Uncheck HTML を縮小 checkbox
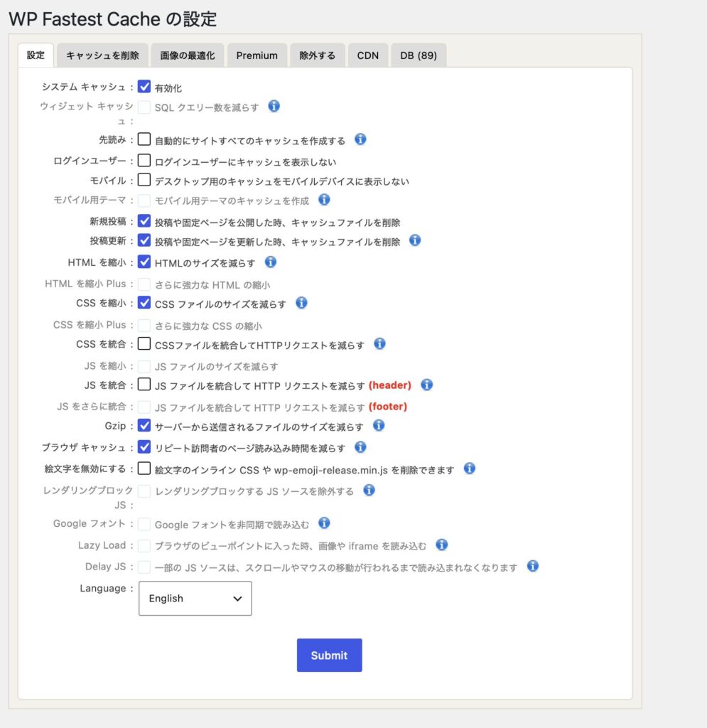Image resolution: width=707 pixels, height=728 pixels. click(144, 262)
